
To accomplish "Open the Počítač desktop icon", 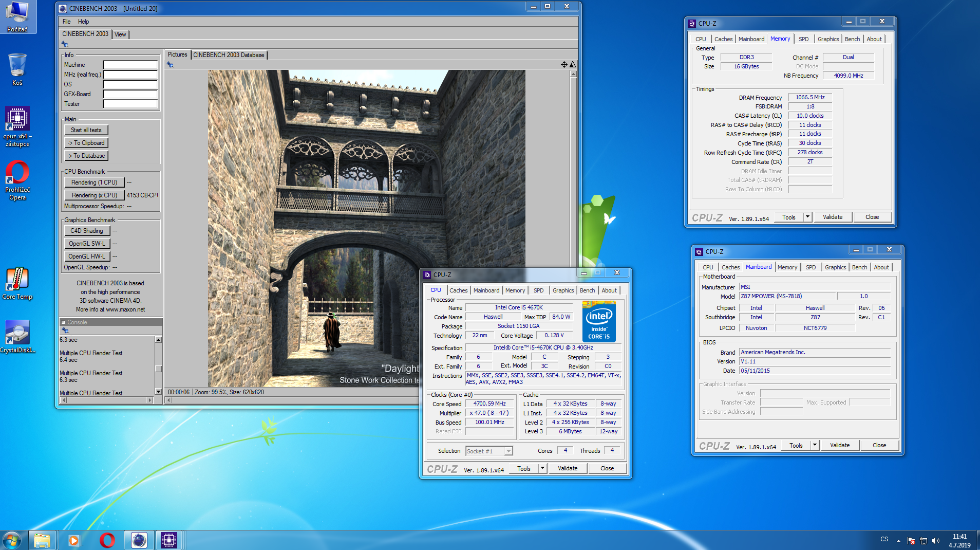I will point(17,16).
